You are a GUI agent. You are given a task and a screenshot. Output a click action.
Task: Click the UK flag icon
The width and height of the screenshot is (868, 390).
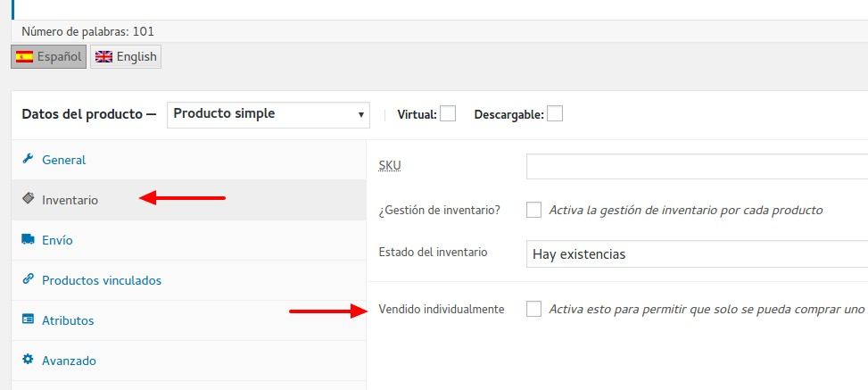[103, 56]
